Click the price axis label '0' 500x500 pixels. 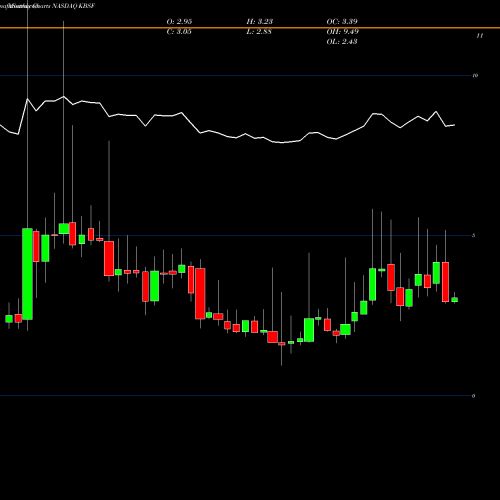point(474,396)
